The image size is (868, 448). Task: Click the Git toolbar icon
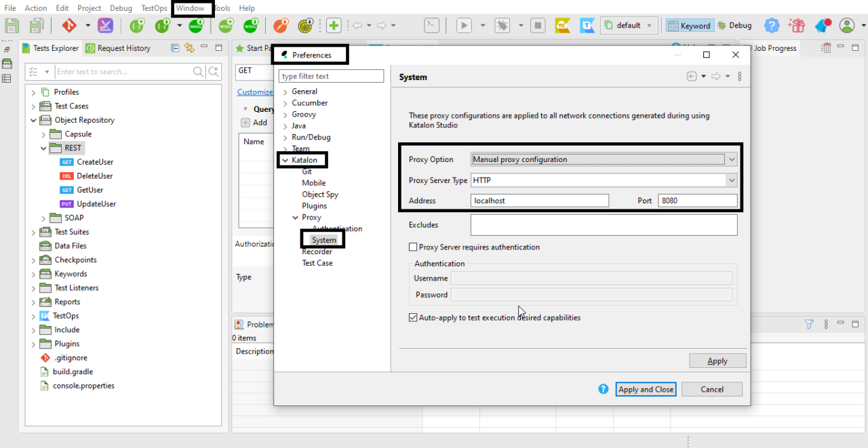(x=69, y=26)
